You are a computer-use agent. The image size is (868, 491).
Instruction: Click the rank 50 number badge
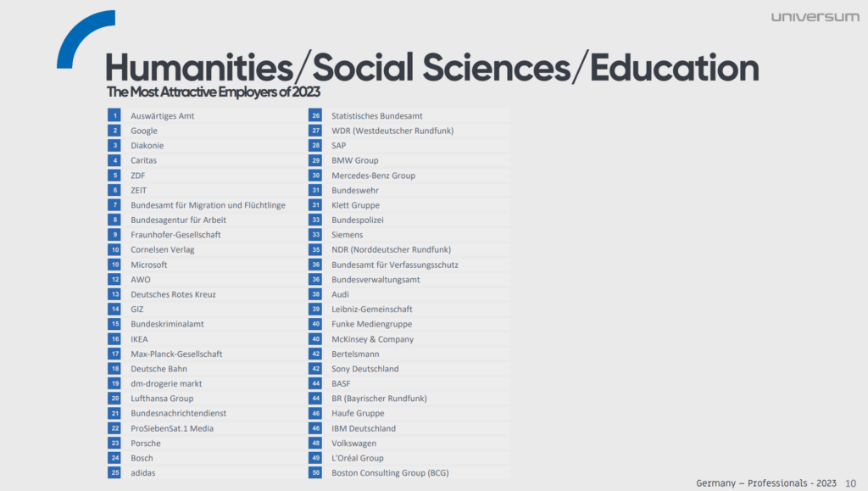pos(315,472)
